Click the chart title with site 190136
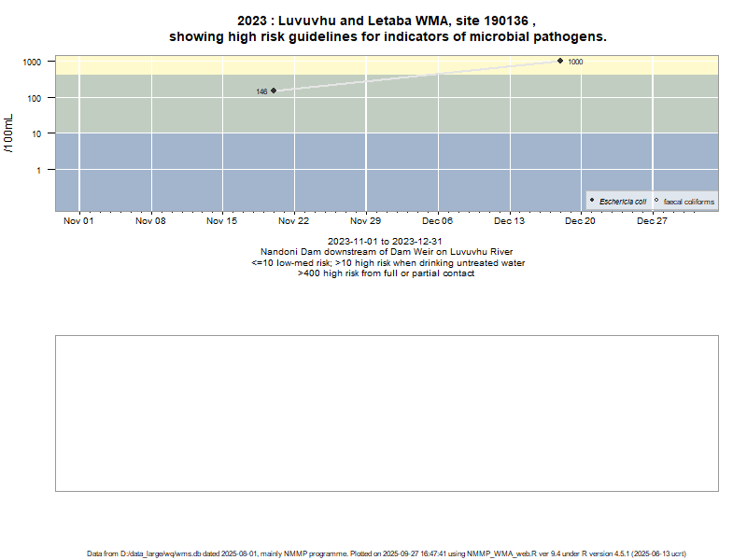This screenshot has width=747, height=560. click(x=387, y=29)
